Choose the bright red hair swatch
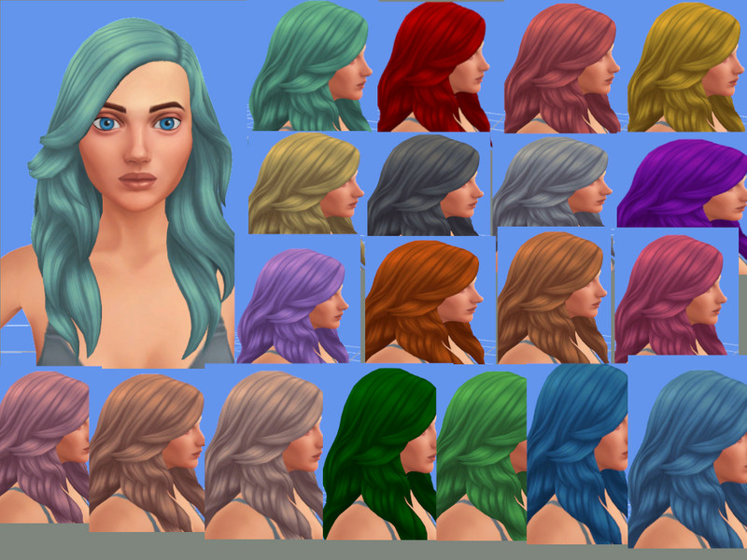 pos(434,67)
